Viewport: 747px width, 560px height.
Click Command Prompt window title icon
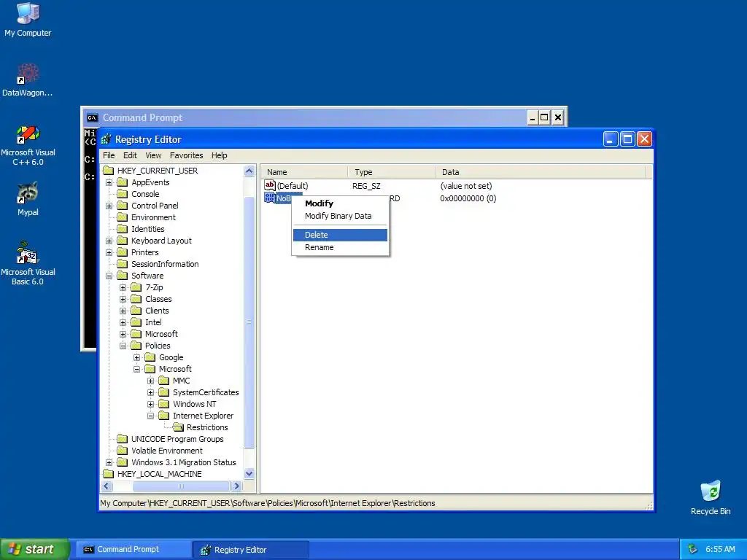click(x=93, y=117)
